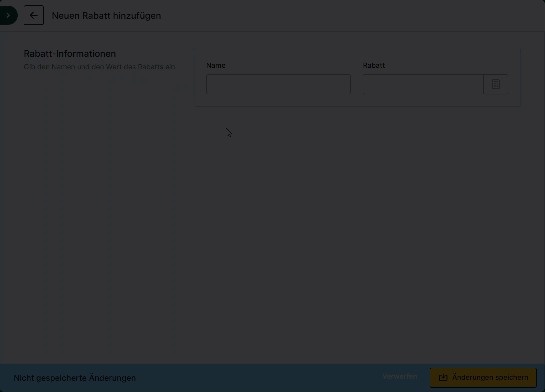Click the Rabatt field label
Image resolution: width=545 pixels, height=392 pixels.
[374, 65]
